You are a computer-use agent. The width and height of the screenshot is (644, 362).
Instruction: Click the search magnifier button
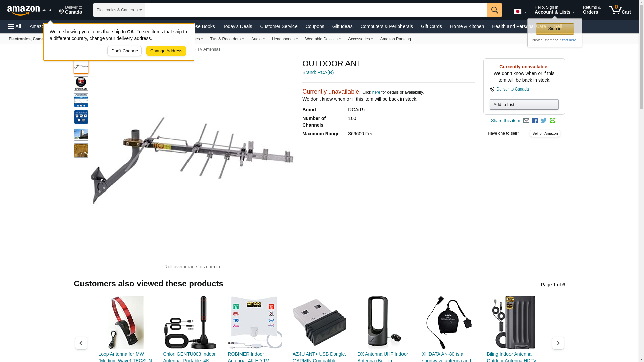495,10
